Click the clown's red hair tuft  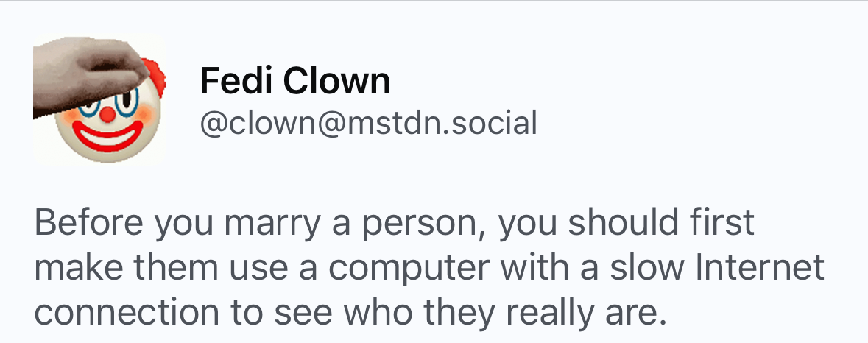[156, 77]
